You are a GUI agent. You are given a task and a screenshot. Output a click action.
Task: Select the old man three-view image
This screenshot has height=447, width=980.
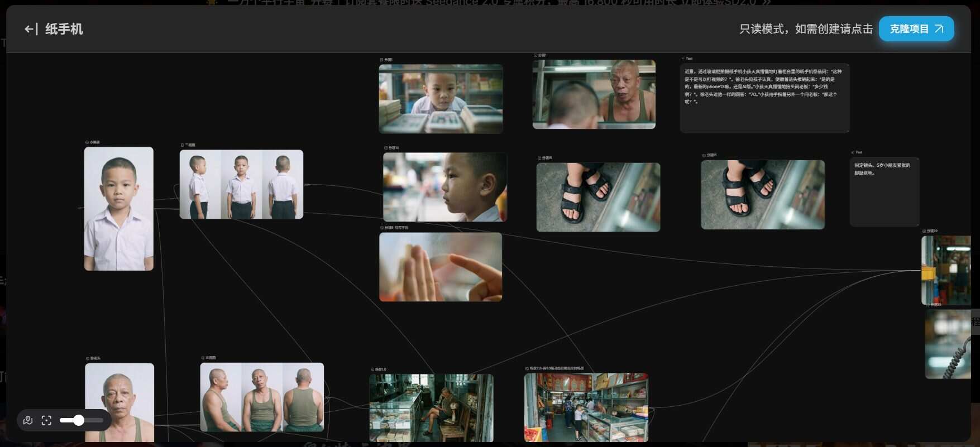[262, 397]
